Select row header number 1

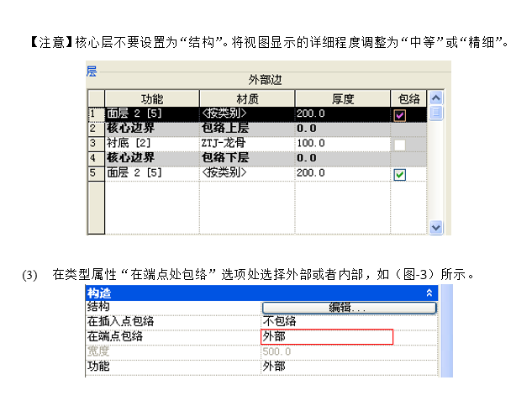95,114
